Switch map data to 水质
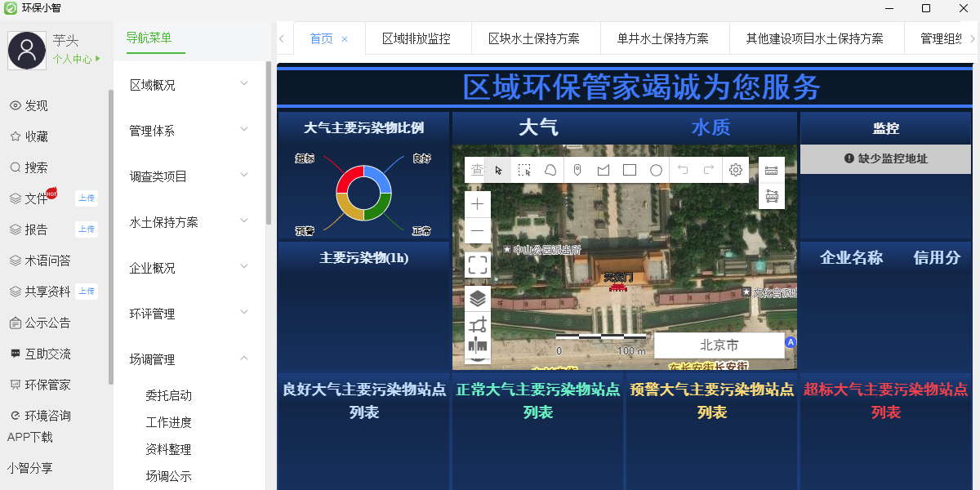Viewport: 980px width, 490px height. (710, 127)
